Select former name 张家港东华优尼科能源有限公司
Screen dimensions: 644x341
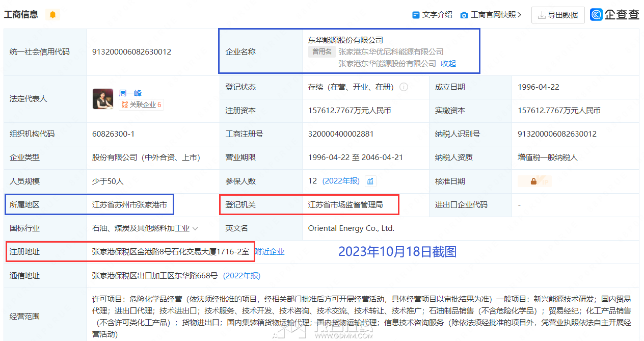click(391, 52)
